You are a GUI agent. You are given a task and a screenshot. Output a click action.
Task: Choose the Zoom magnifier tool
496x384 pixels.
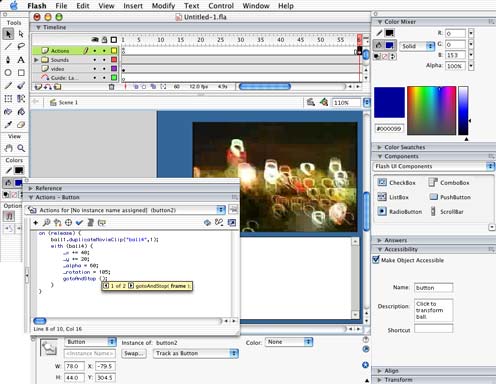coord(21,148)
